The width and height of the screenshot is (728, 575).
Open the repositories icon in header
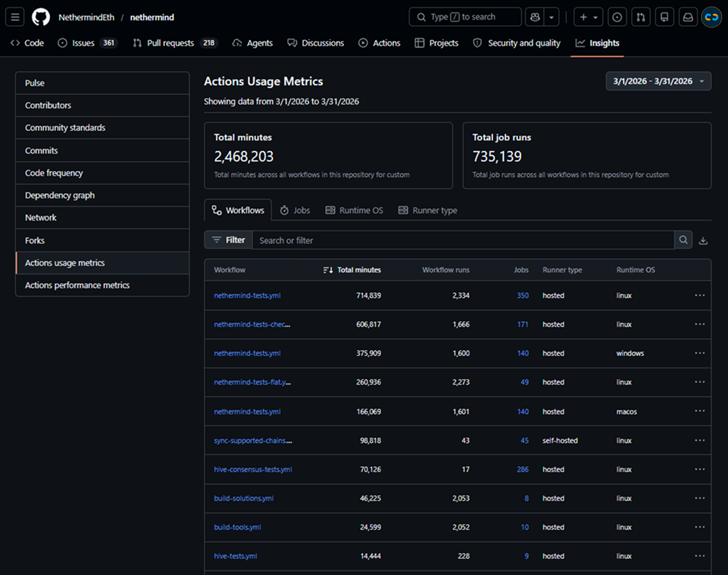click(664, 17)
